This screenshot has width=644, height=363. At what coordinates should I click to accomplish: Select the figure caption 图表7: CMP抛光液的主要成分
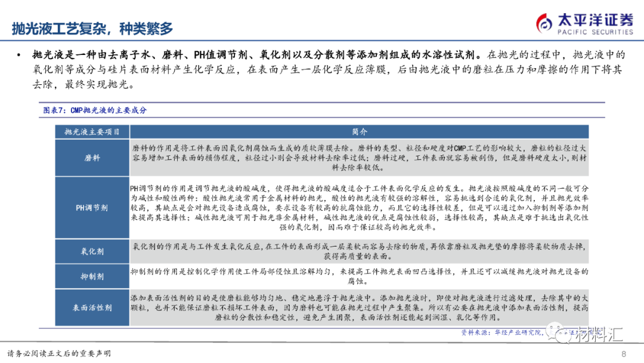point(95,110)
